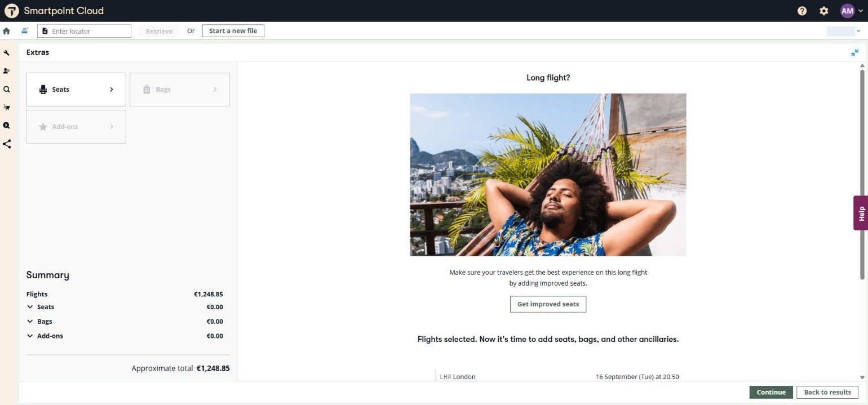This screenshot has width=868, height=405.
Task: Expand the Bags row in Summary
Action: click(x=30, y=322)
